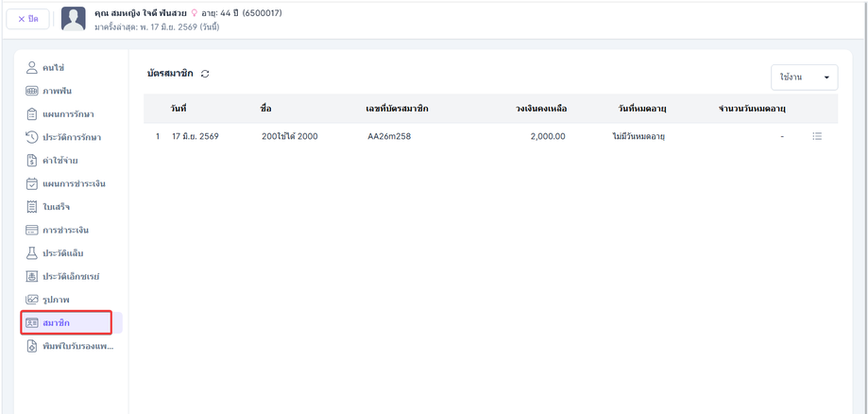868x414 pixels.
Task: Open ประวัติการรักษา page
Action: coord(71,137)
